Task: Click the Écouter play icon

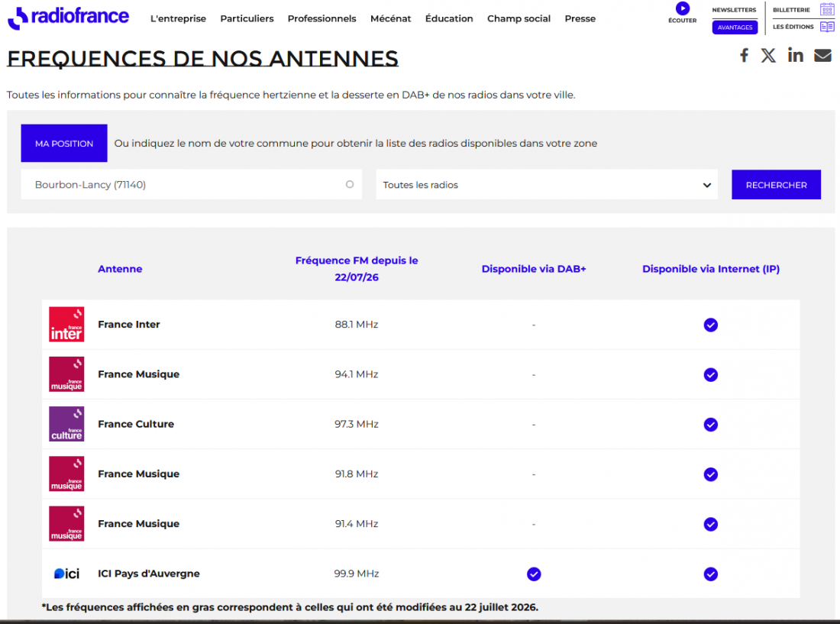Action: tap(682, 8)
